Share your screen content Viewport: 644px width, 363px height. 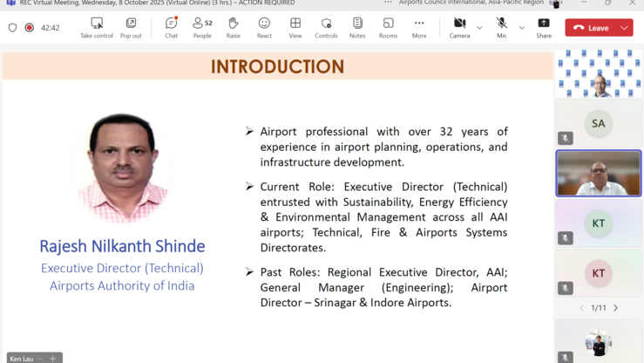544,27
